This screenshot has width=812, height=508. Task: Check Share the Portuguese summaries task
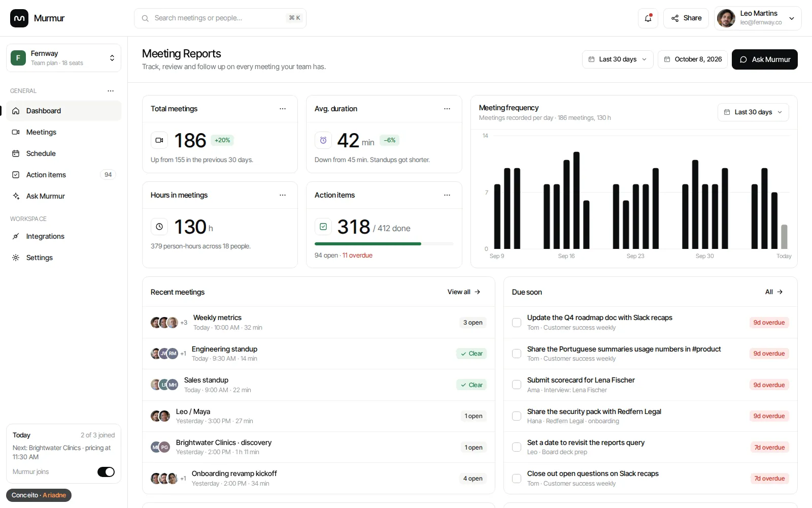pos(517,354)
